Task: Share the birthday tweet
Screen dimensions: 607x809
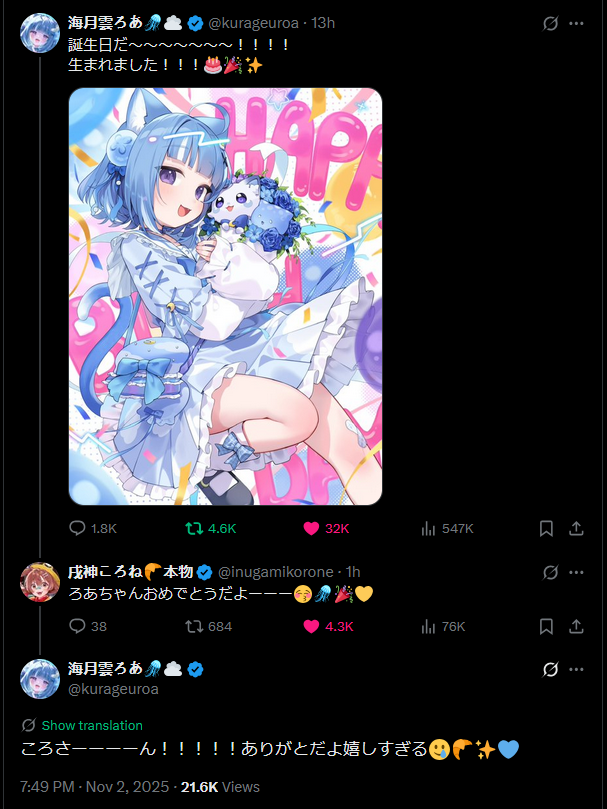Action: tap(576, 528)
